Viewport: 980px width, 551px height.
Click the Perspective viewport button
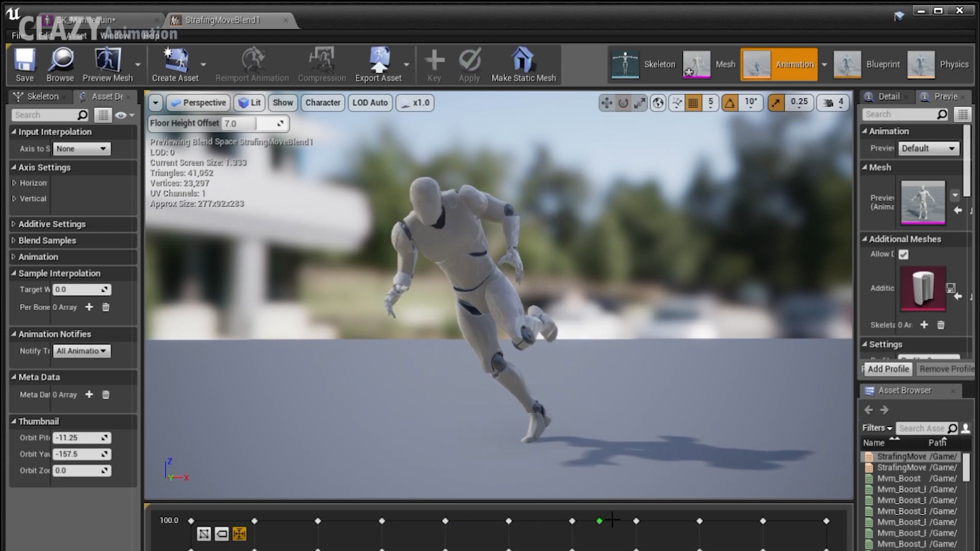198,103
